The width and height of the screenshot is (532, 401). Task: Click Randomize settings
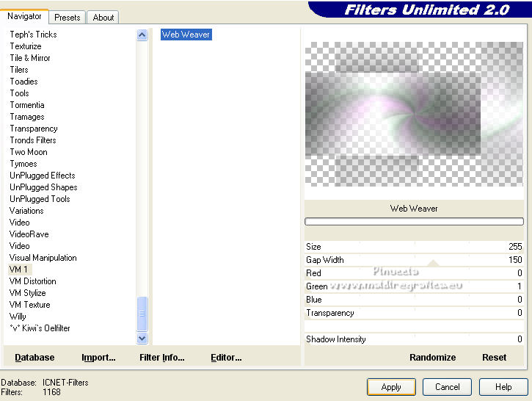(x=433, y=358)
